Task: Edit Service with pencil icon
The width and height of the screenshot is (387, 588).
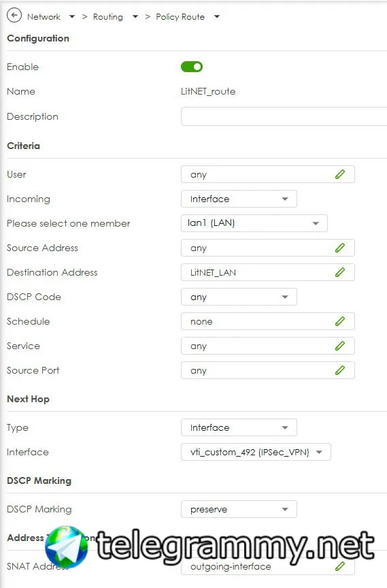Action: [340, 346]
